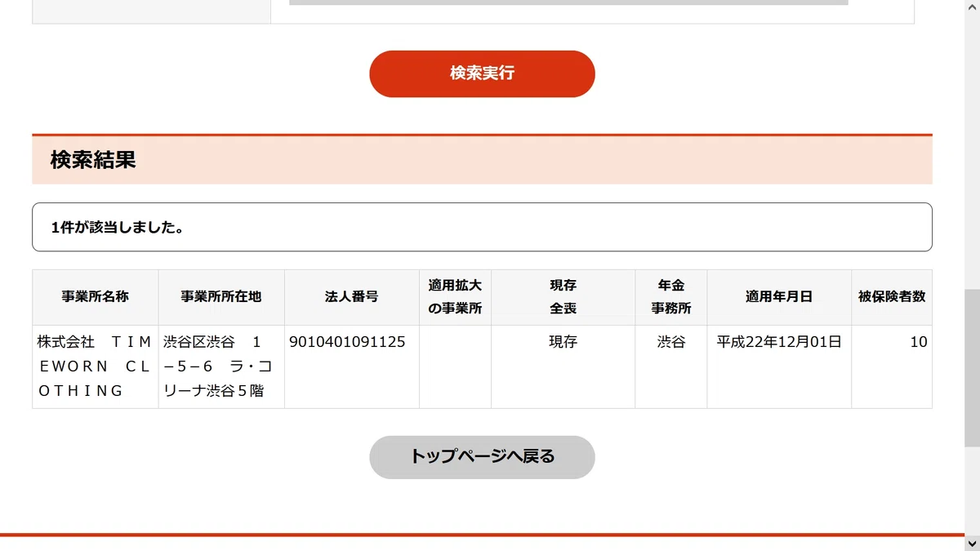Click the 被保険者数 column header
This screenshot has height=551, width=980.
[x=892, y=297]
